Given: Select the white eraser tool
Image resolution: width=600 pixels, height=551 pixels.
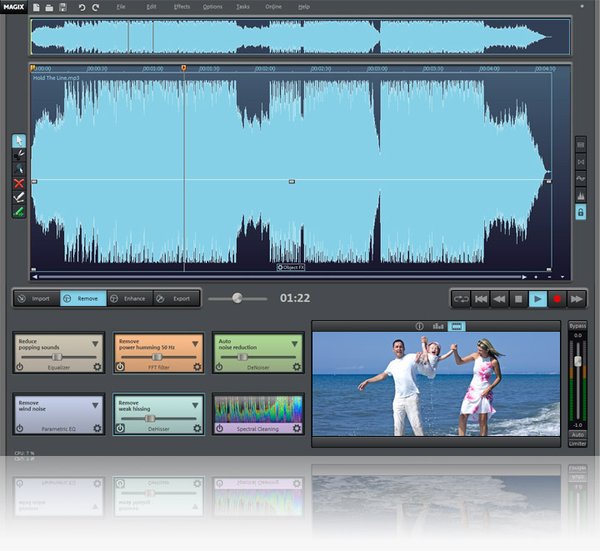Looking at the screenshot, I should click(19, 197).
